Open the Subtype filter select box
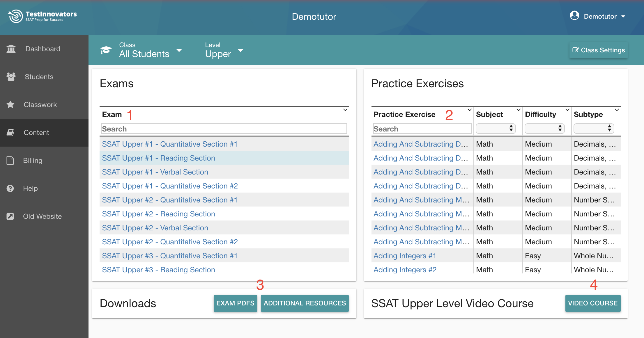 tap(594, 128)
